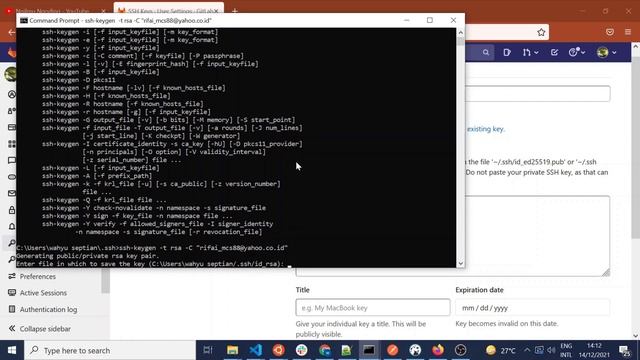Expand merge requests dropdown chevron

[536, 53]
